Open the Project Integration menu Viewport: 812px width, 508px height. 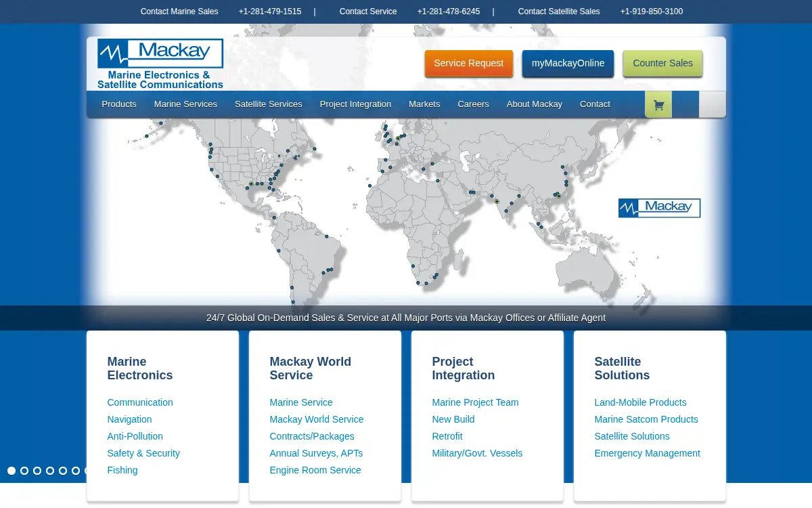[355, 104]
